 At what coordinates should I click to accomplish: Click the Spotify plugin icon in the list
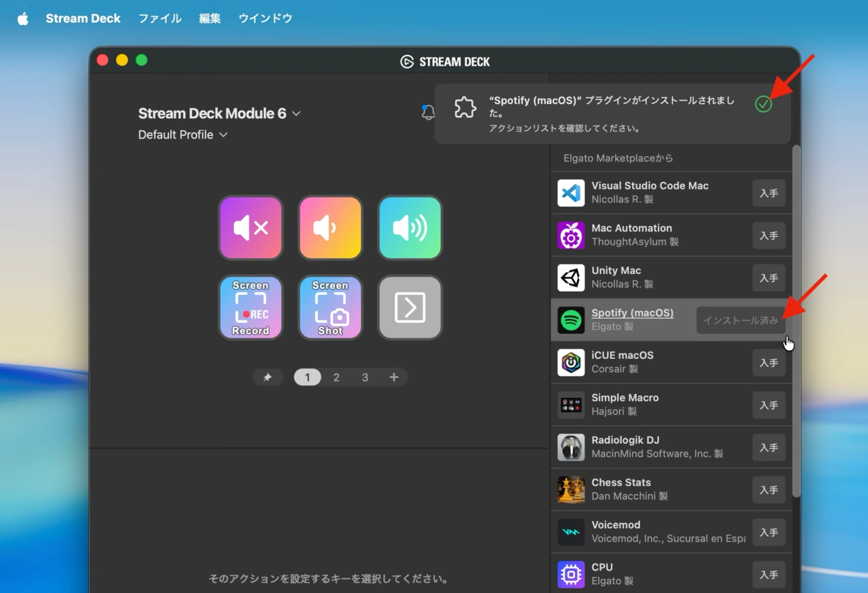tap(570, 320)
